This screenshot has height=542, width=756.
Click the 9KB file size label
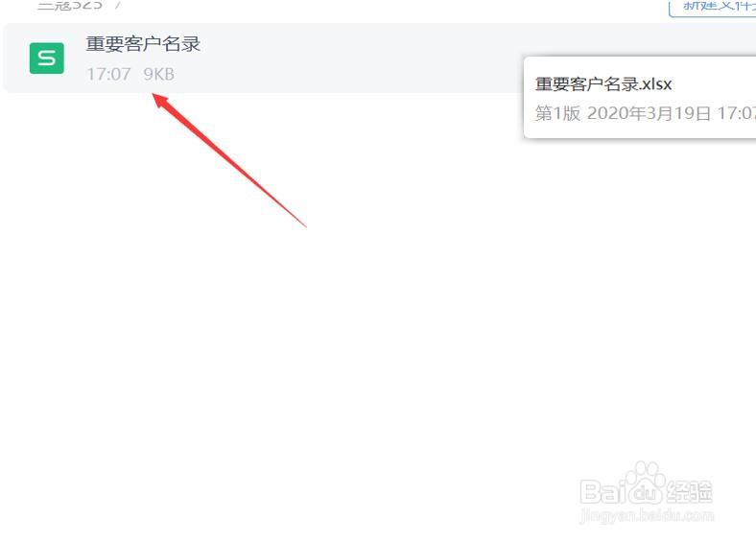click(159, 74)
